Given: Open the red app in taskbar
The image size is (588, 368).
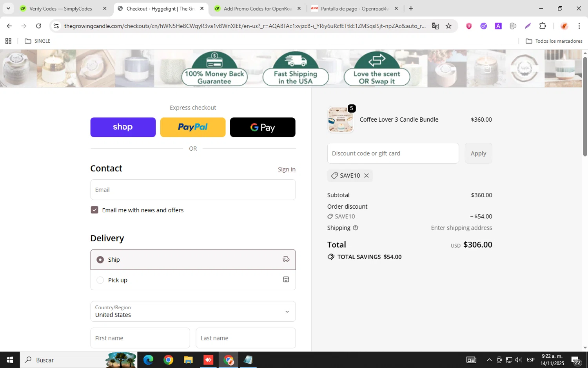Looking at the screenshot, I should pos(208,360).
